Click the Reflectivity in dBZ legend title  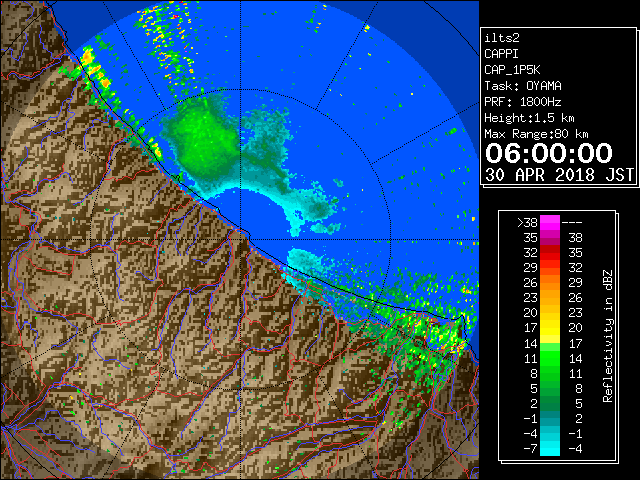coord(608,336)
